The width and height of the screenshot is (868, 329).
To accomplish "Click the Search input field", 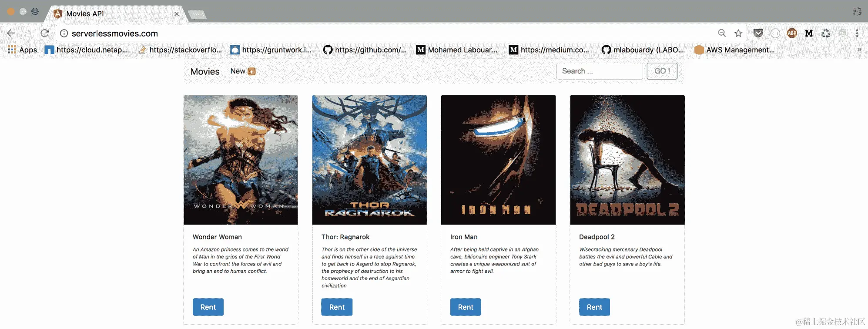I will (x=600, y=71).
